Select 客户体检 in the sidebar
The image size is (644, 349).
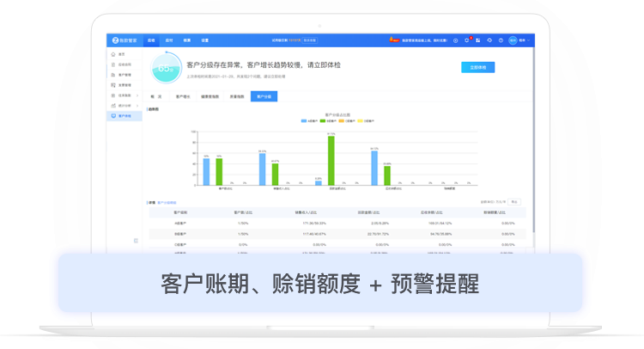pos(124,115)
